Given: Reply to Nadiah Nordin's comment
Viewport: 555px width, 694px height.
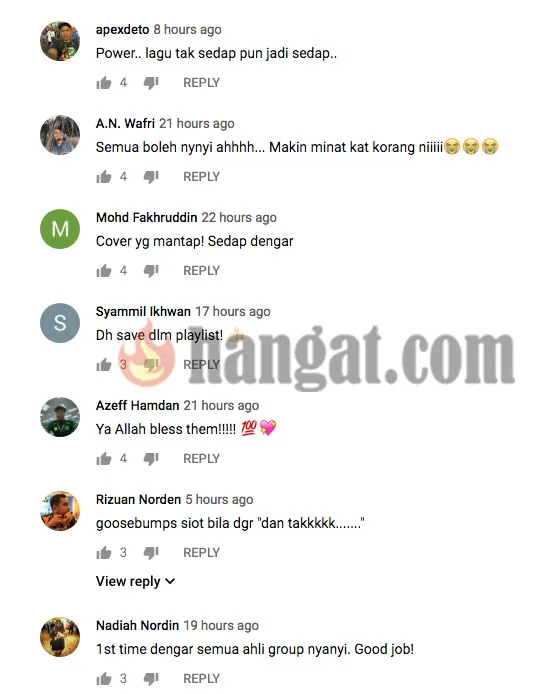Looking at the screenshot, I should [x=201, y=679].
